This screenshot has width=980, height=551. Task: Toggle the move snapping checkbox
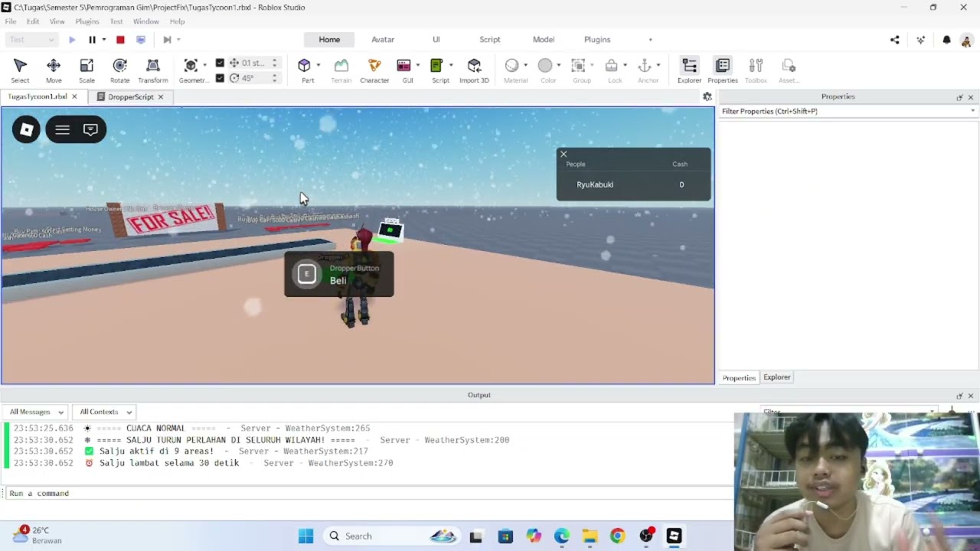click(220, 63)
